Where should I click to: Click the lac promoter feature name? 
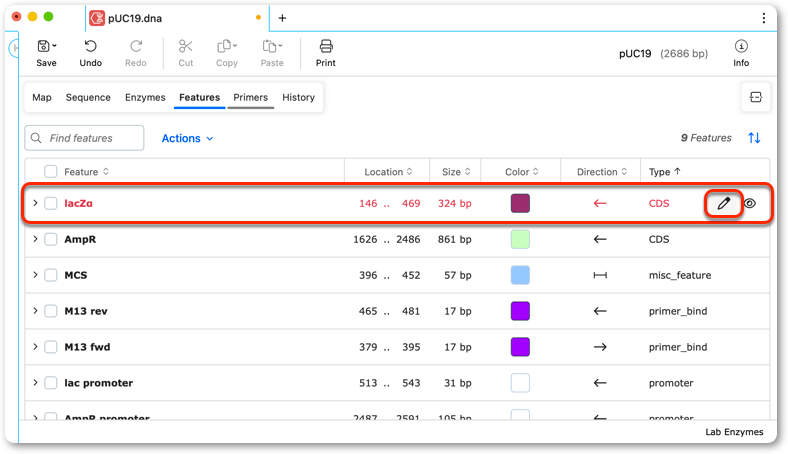98,383
